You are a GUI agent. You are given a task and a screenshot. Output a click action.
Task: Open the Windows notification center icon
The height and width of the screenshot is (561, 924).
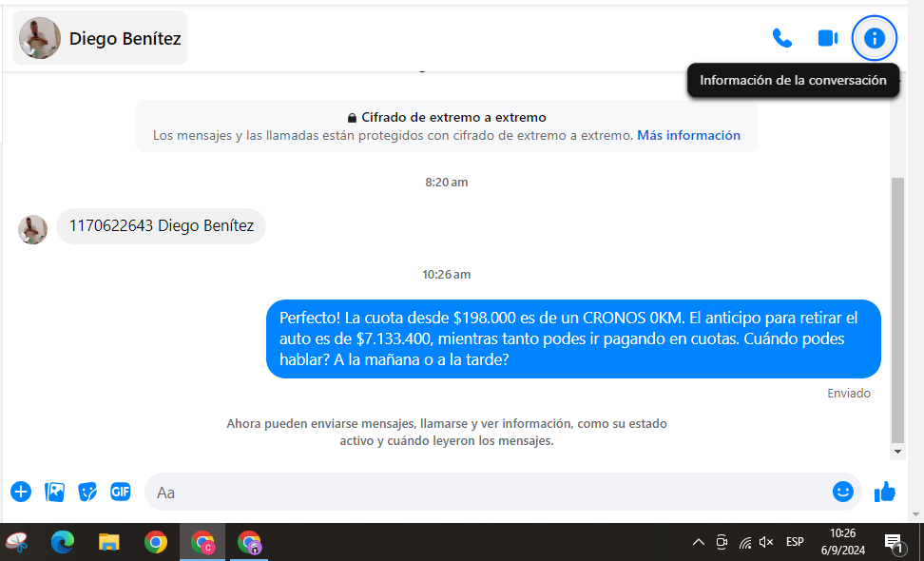(894, 542)
